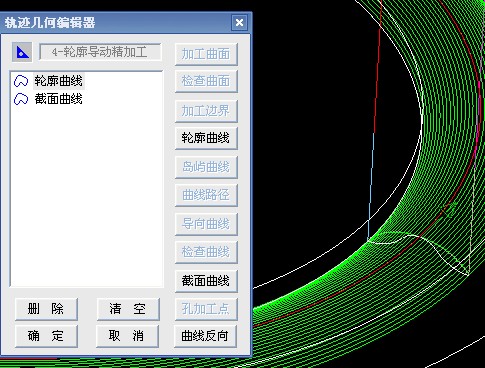The height and width of the screenshot is (368, 485).
Task: Click the 孔加工点 button
Action: click(x=206, y=309)
